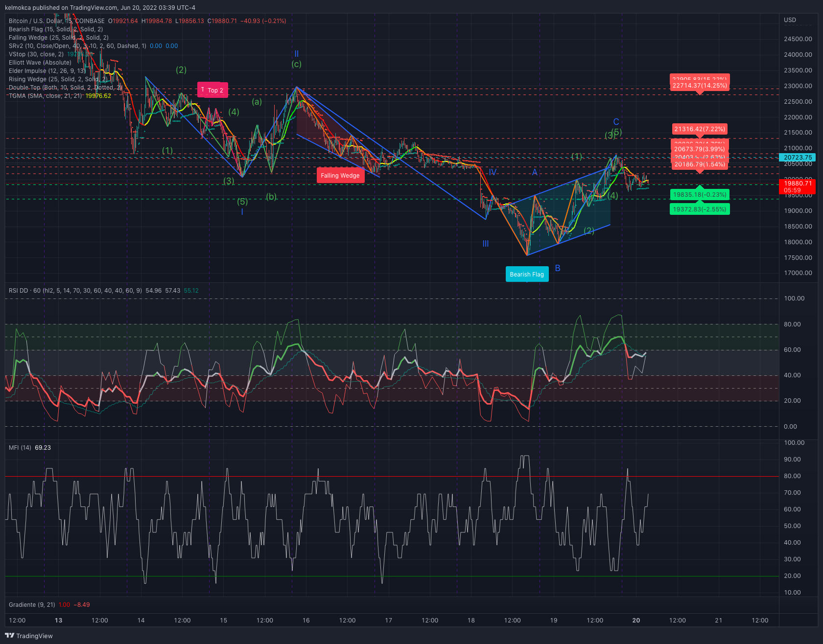This screenshot has width=823, height=644.
Task: Click the 20723.75 cyan price axis label
Action: tap(798, 158)
